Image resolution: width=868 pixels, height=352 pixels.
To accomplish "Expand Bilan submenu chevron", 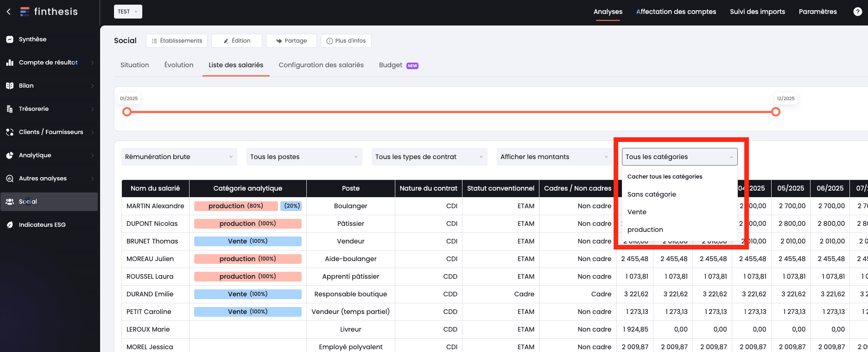I will 92,86.
